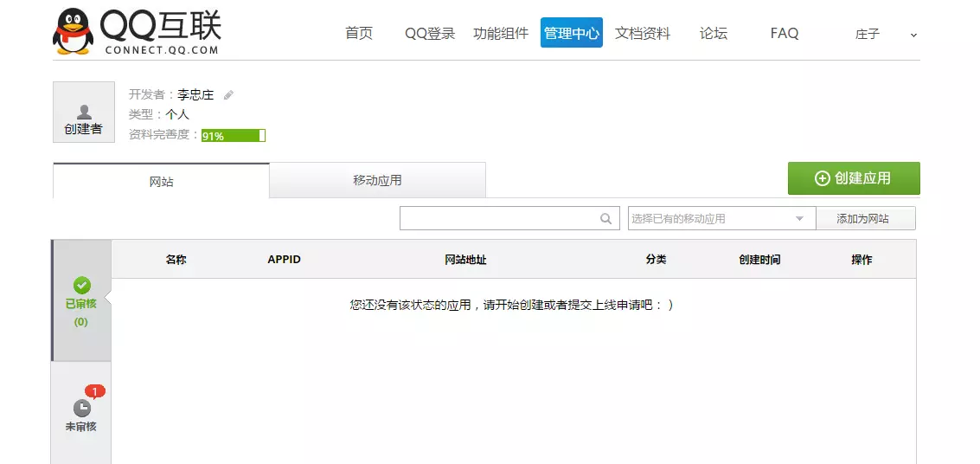Open QQ登录 navigation item
Image resolution: width=980 pixels, height=464 pixels.
pos(430,33)
